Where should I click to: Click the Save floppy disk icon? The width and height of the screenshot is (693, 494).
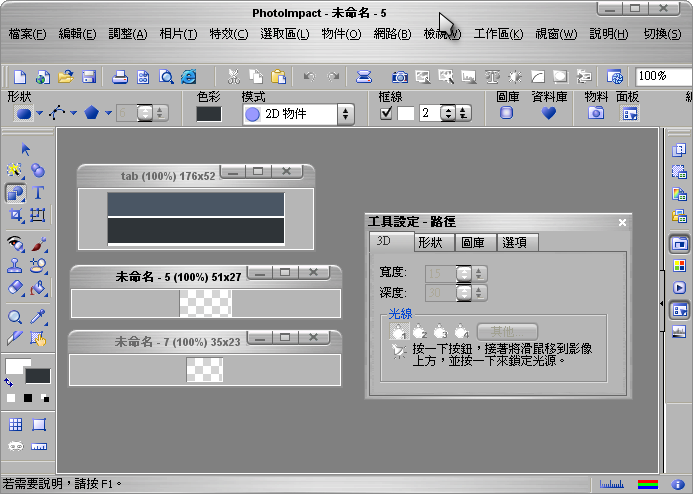[89, 77]
